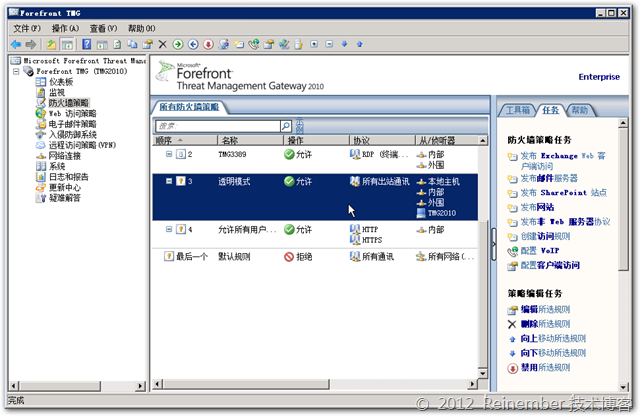
Task: Click the black X delete toolbar icon
Action: [162, 44]
